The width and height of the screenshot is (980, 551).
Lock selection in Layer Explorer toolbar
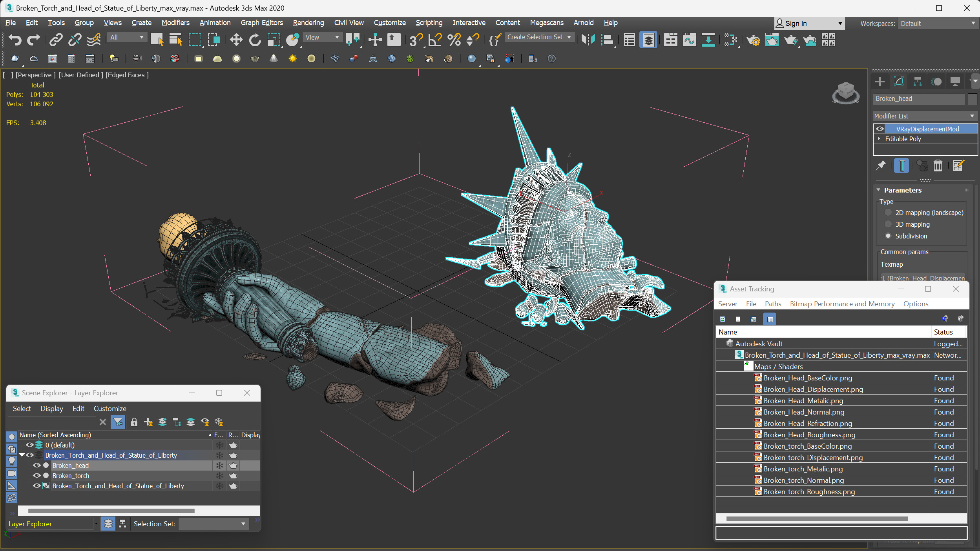click(x=134, y=422)
